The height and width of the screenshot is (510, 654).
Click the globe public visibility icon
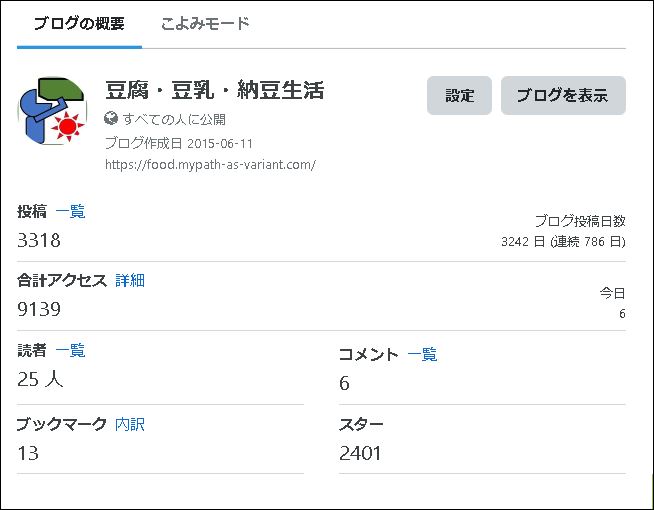[x=111, y=118]
